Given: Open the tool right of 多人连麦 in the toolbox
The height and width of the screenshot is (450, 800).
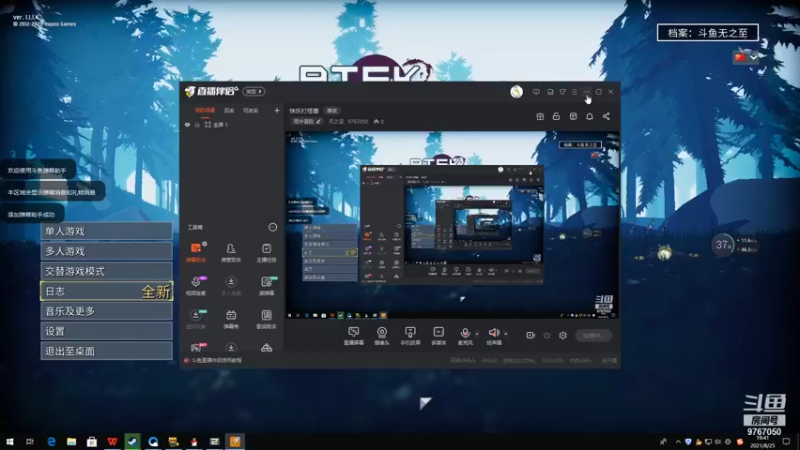Looking at the screenshot, I should pos(266,285).
